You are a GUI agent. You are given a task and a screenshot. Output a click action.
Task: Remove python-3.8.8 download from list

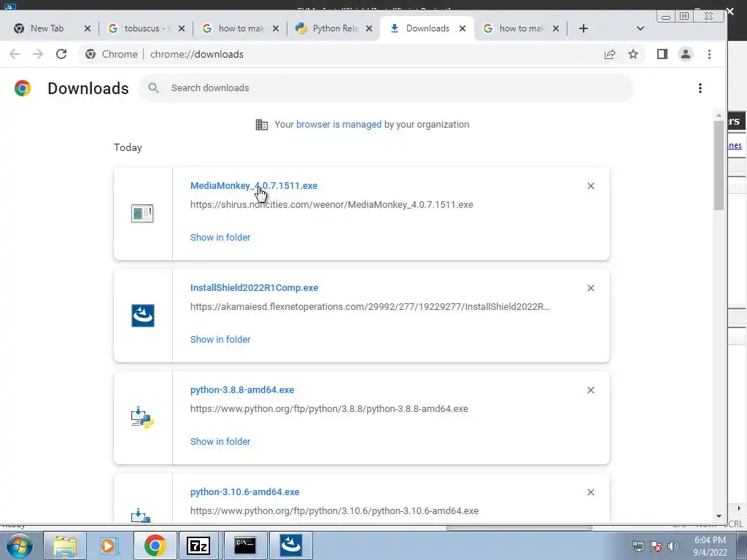click(x=591, y=390)
